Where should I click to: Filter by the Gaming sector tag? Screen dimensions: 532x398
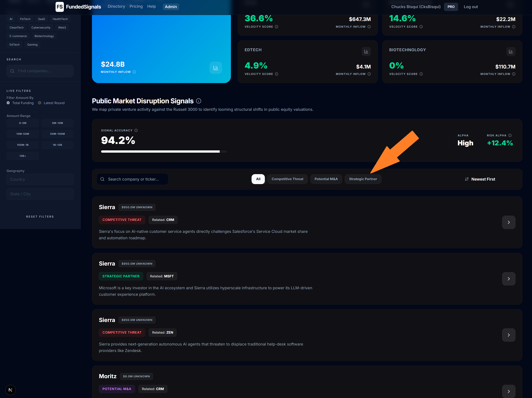(x=32, y=45)
